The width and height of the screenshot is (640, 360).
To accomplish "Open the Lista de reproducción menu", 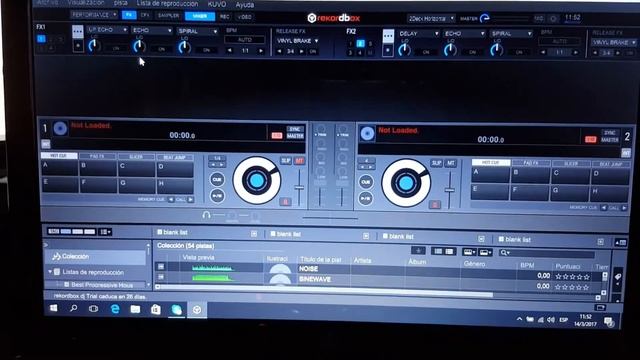I will pyautogui.click(x=167, y=3).
